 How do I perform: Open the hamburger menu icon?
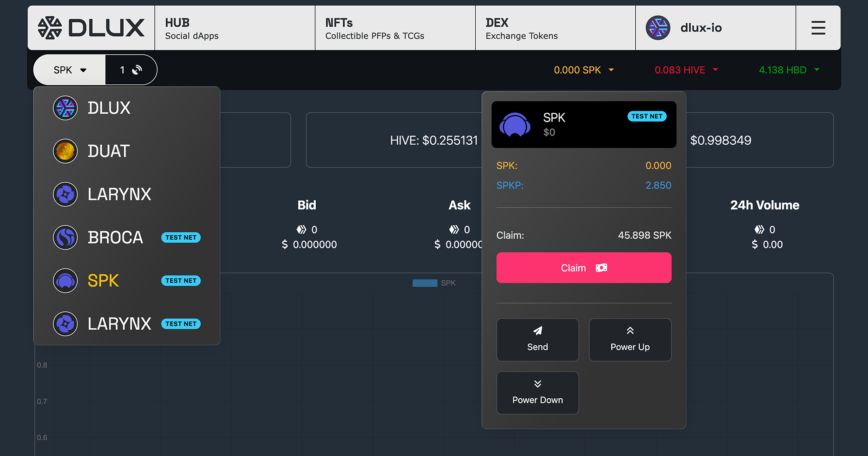(x=818, y=28)
